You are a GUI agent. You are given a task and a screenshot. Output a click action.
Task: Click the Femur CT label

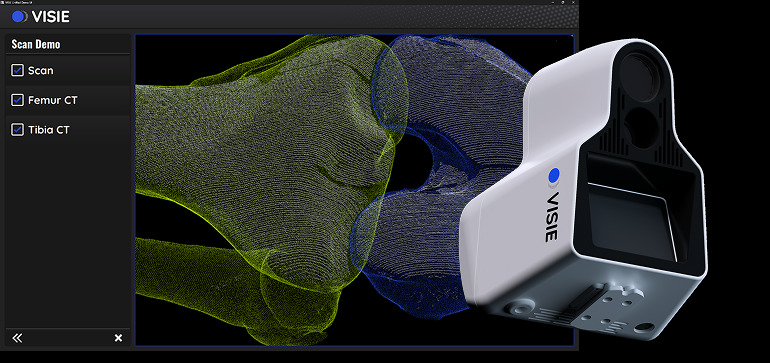[53, 100]
